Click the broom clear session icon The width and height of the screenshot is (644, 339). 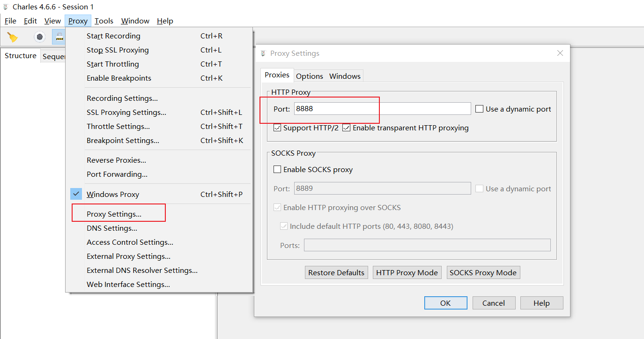pos(13,37)
